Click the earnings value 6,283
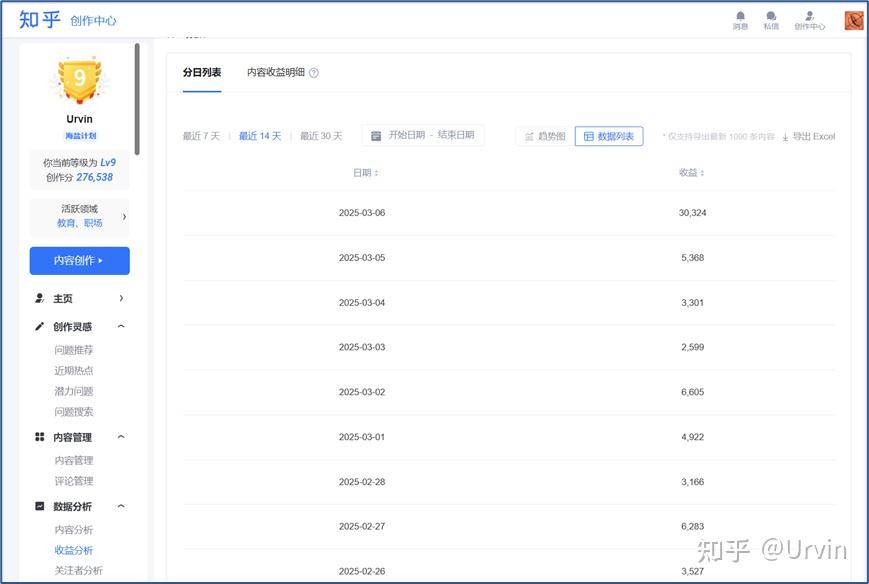Image resolution: width=869 pixels, height=584 pixels. coord(693,526)
